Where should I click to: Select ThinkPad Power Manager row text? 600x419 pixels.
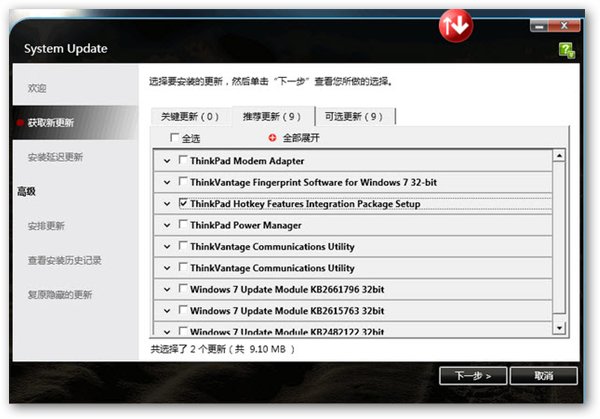pos(246,225)
